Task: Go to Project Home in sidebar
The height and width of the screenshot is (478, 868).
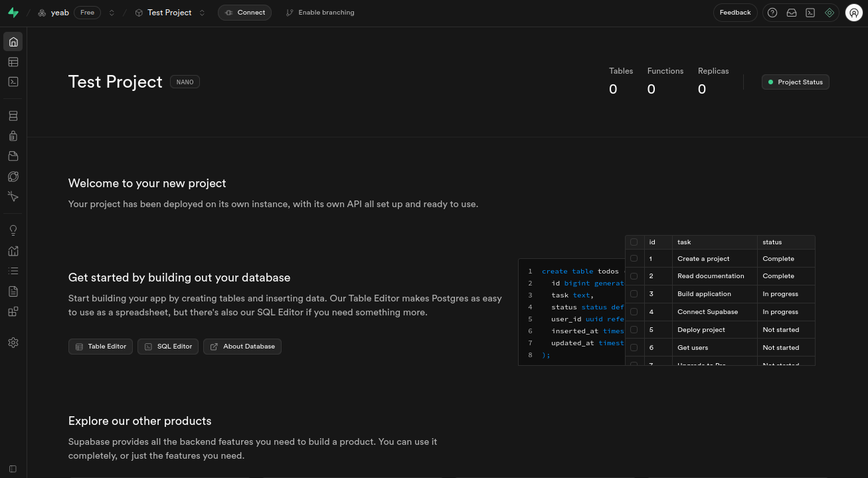Action: pos(13,42)
